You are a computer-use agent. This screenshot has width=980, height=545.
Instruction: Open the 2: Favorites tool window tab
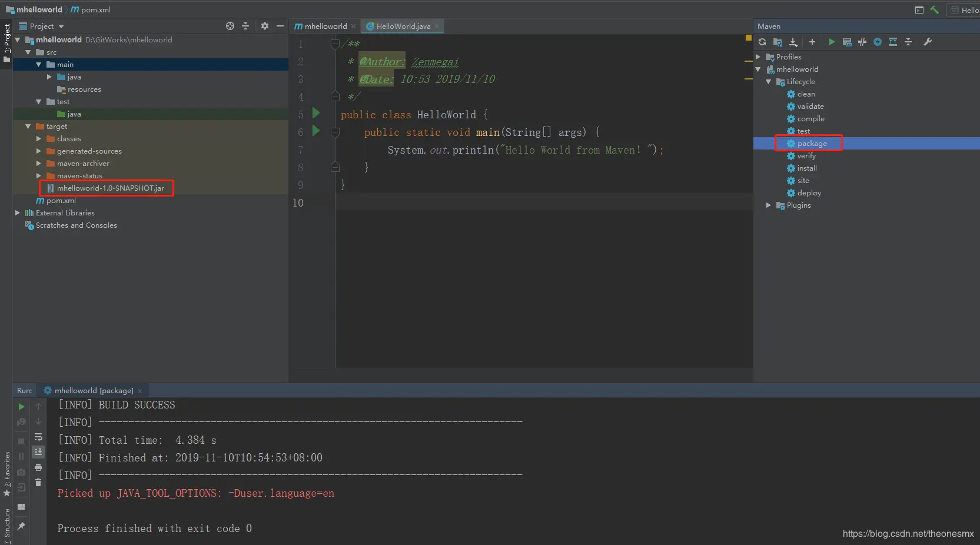tap(6, 474)
